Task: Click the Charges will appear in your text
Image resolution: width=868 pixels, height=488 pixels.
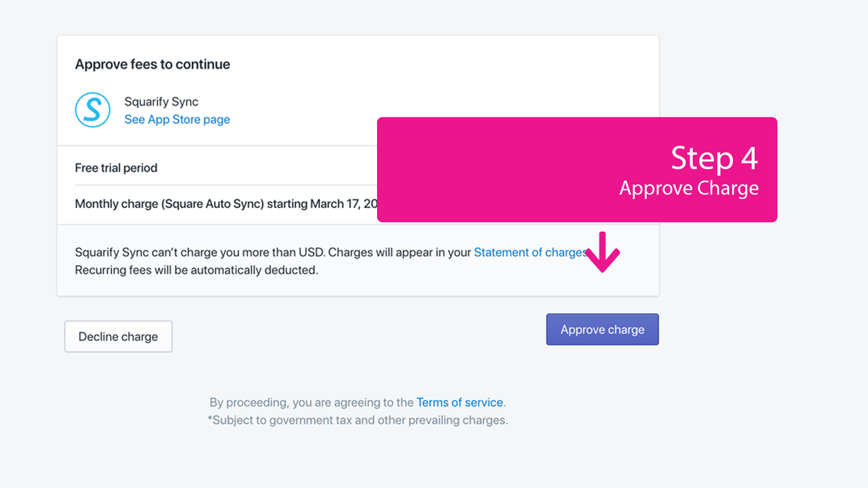Action: point(399,252)
